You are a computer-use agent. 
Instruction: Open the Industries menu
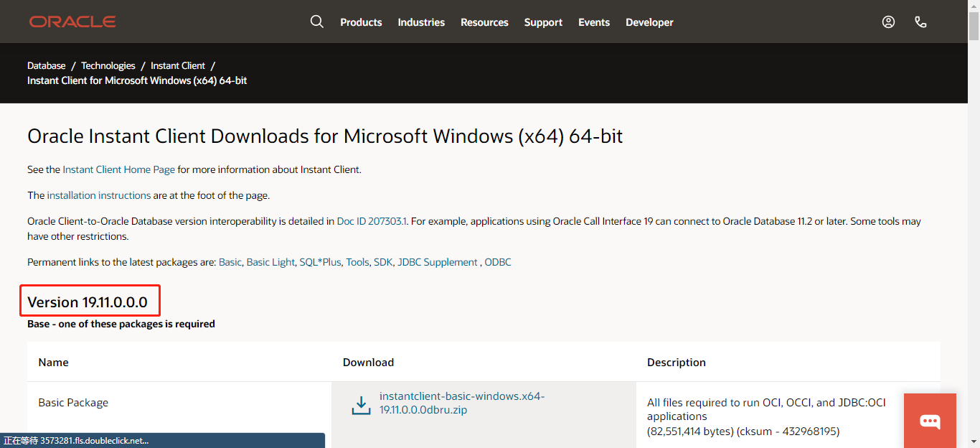(x=421, y=22)
